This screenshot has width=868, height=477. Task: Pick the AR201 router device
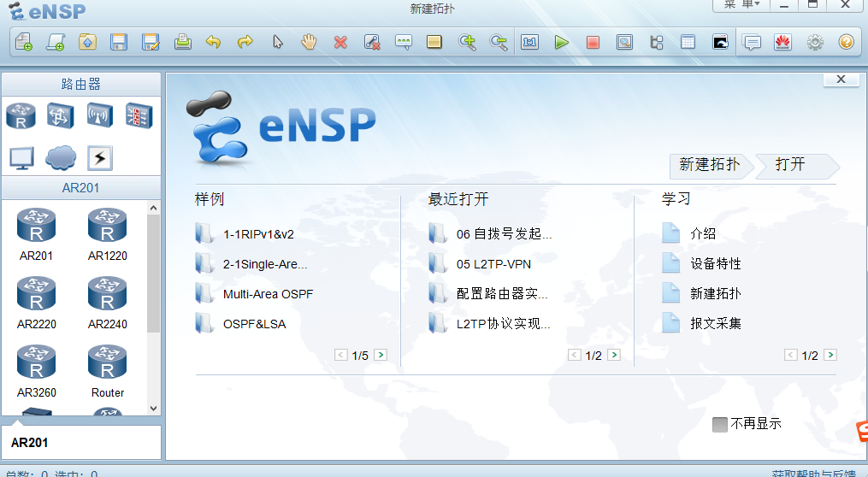[36, 234]
